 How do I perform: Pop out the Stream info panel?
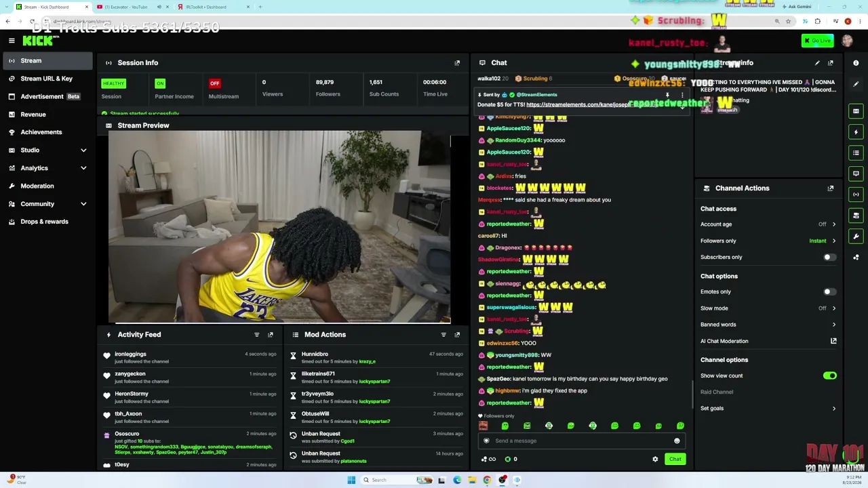coord(831,63)
